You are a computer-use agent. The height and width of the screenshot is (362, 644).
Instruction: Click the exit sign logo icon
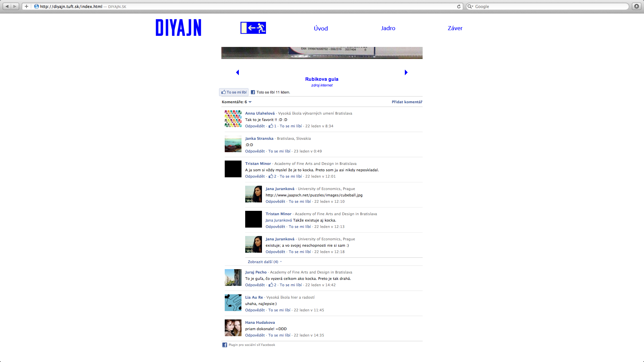(x=253, y=28)
